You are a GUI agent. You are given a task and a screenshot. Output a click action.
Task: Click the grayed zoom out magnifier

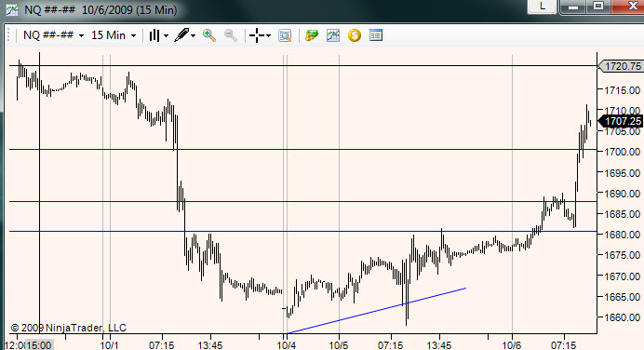pyautogui.click(x=231, y=35)
